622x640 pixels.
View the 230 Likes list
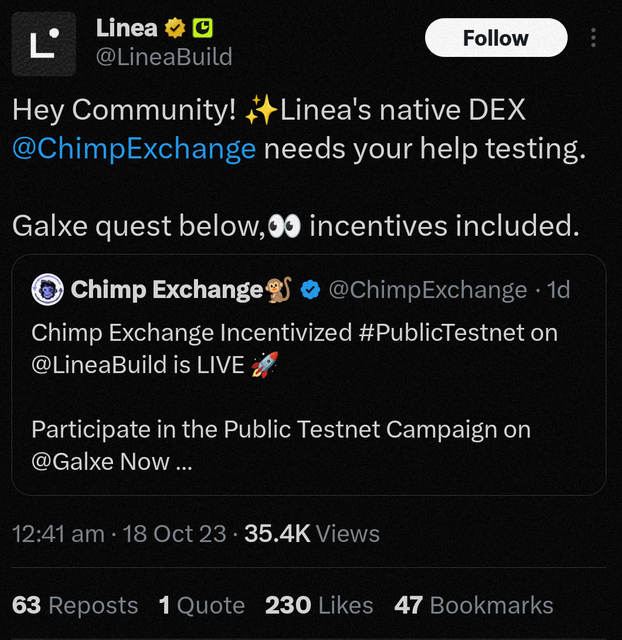[x=319, y=605]
